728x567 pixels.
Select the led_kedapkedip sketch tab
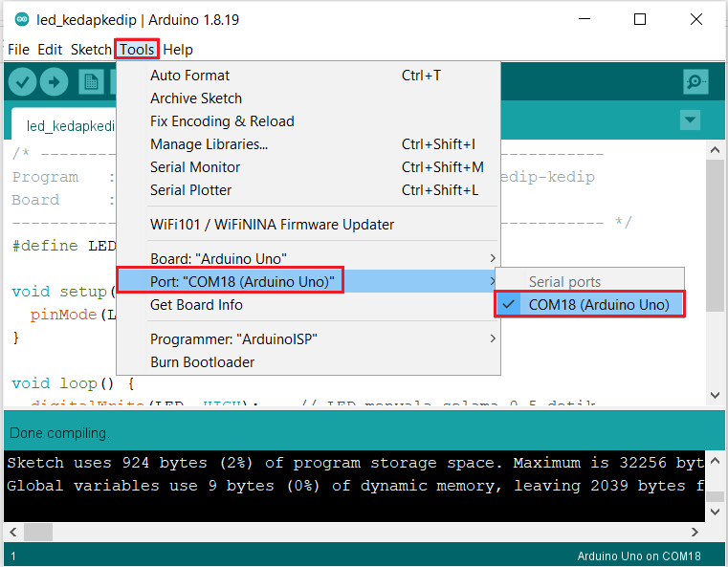click(x=63, y=125)
